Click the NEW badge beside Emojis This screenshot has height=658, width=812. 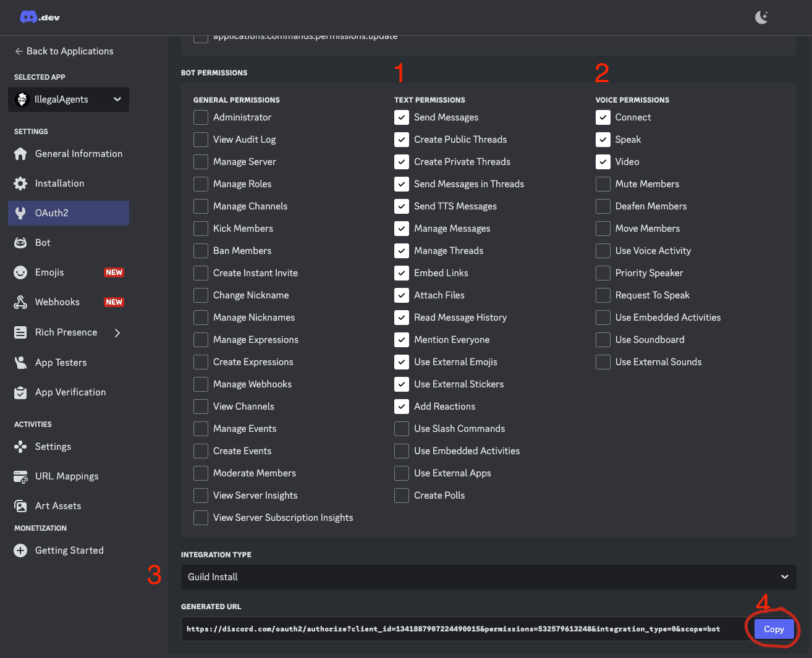click(114, 272)
